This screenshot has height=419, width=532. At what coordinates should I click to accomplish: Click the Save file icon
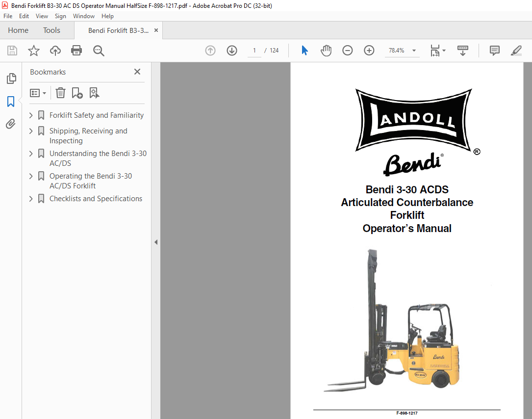click(x=12, y=51)
